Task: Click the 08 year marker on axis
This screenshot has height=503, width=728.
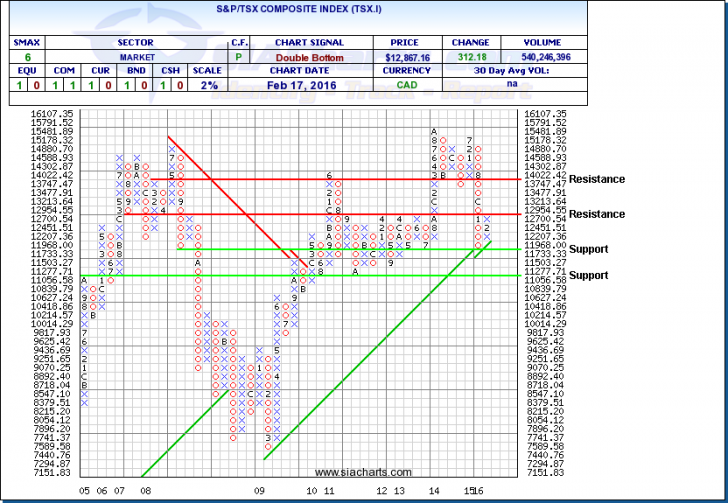Action: (145, 491)
